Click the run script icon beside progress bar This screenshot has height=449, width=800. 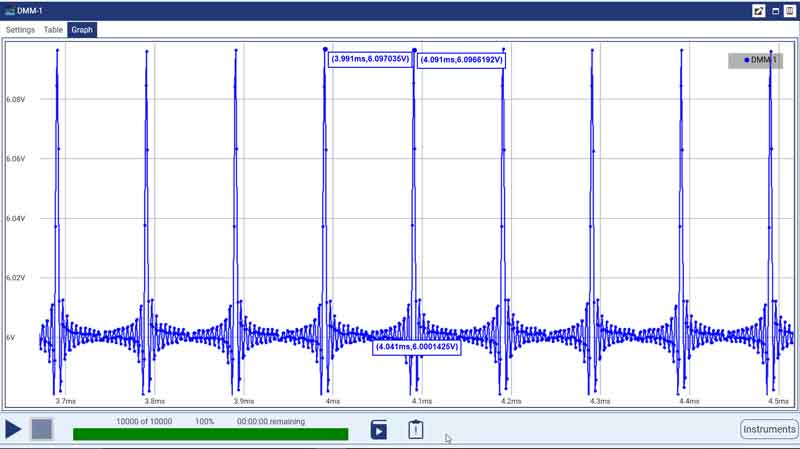[x=379, y=430]
